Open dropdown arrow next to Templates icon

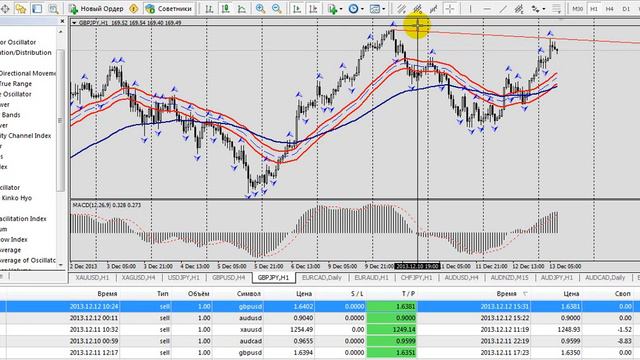point(383,9)
